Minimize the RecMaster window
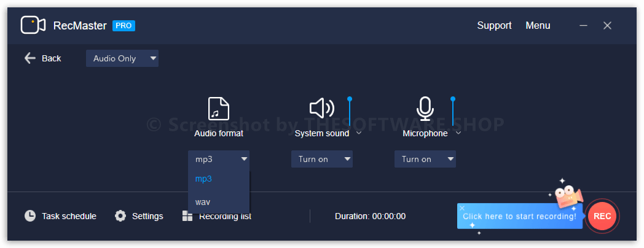 point(583,25)
